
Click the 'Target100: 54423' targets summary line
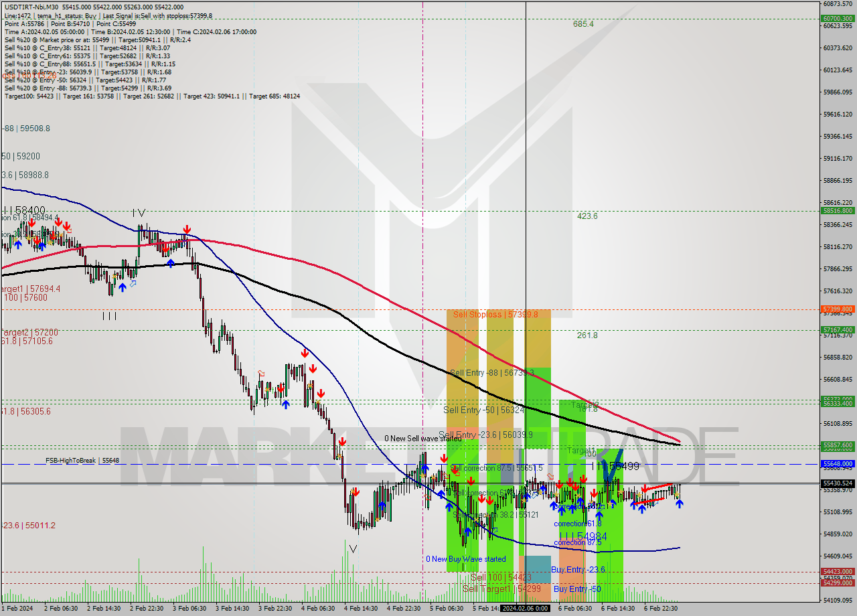[152, 96]
